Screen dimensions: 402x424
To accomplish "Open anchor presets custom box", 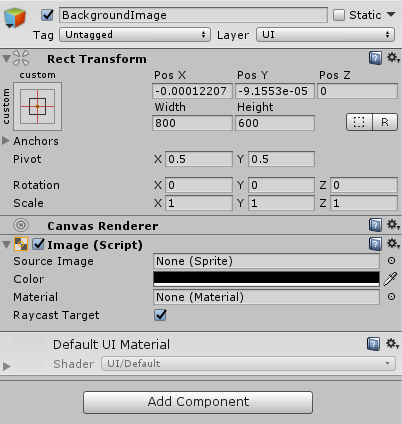I will (37, 106).
